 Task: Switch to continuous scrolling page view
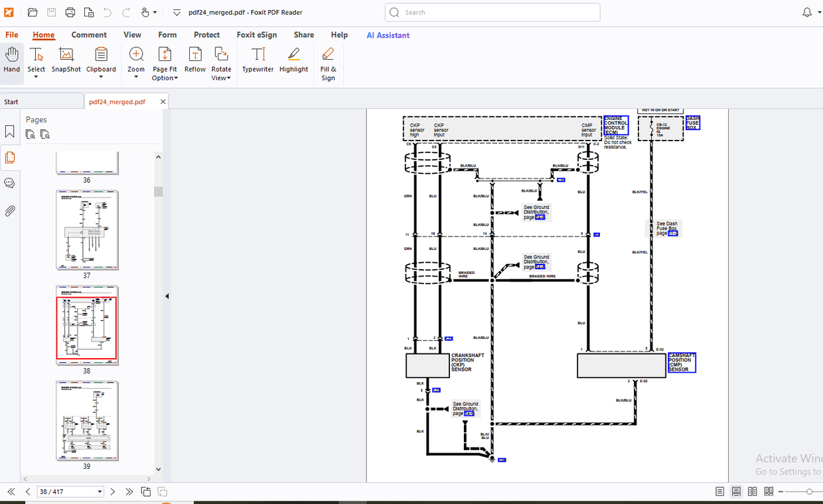coord(736,491)
